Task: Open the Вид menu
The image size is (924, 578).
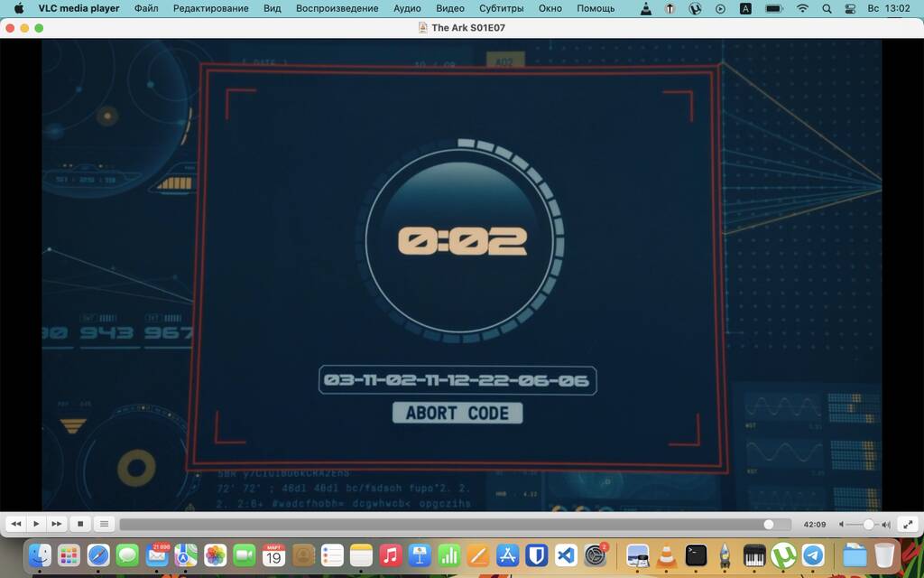Action: (273, 8)
